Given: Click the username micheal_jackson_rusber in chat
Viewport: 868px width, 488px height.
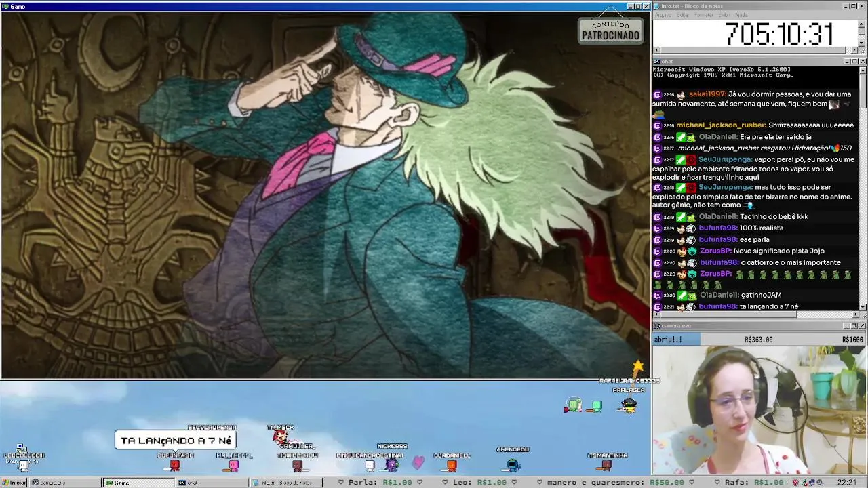Looking at the screenshot, I should click(x=721, y=125).
